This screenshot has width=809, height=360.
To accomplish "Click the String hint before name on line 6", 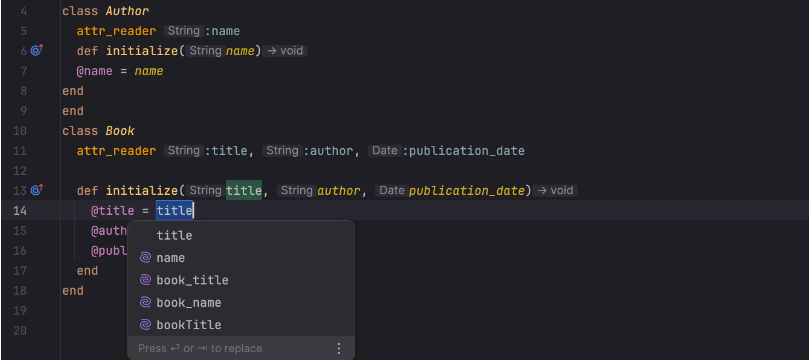I will click(x=205, y=51).
